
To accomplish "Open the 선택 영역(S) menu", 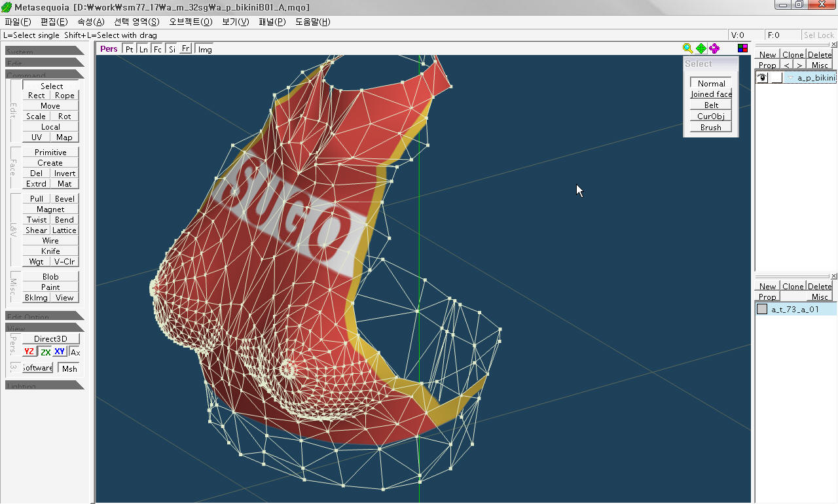I will point(137,22).
